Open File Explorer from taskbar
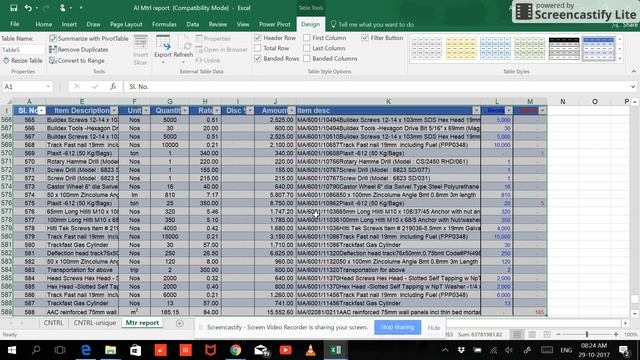The image size is (640, 360). tap(110, 350)
